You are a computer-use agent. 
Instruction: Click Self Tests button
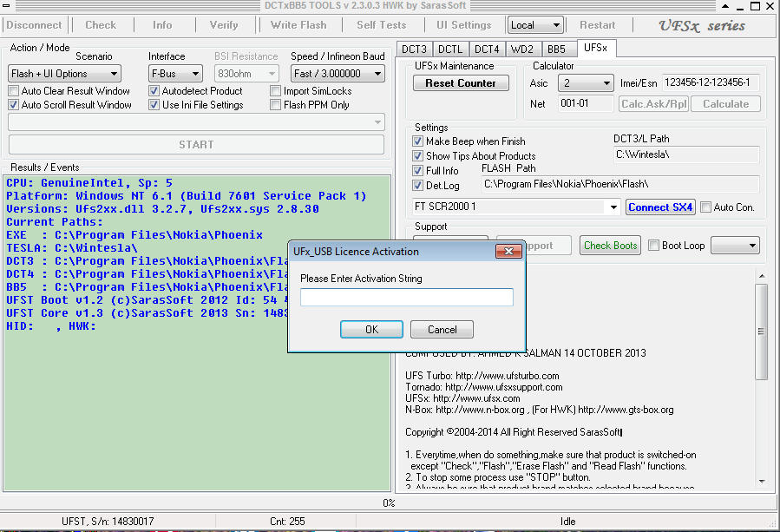point(381,25)
